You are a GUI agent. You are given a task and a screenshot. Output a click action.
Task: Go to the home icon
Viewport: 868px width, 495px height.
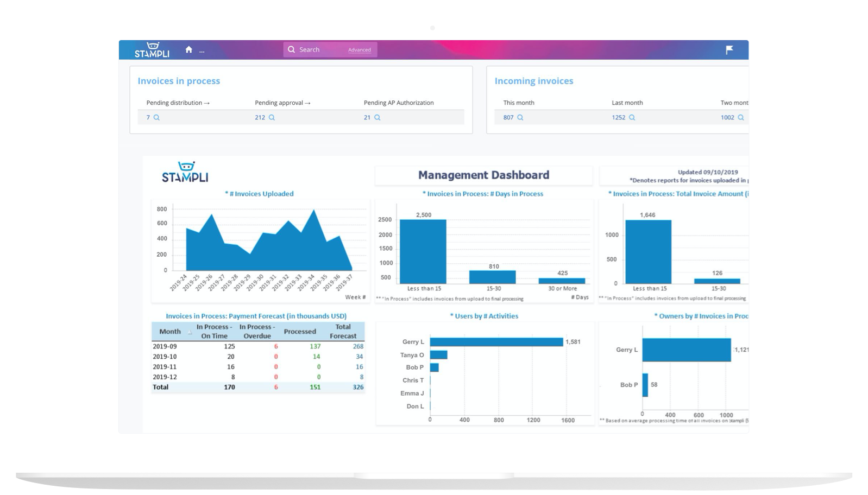pyautogui.click(x=188, y=50)
